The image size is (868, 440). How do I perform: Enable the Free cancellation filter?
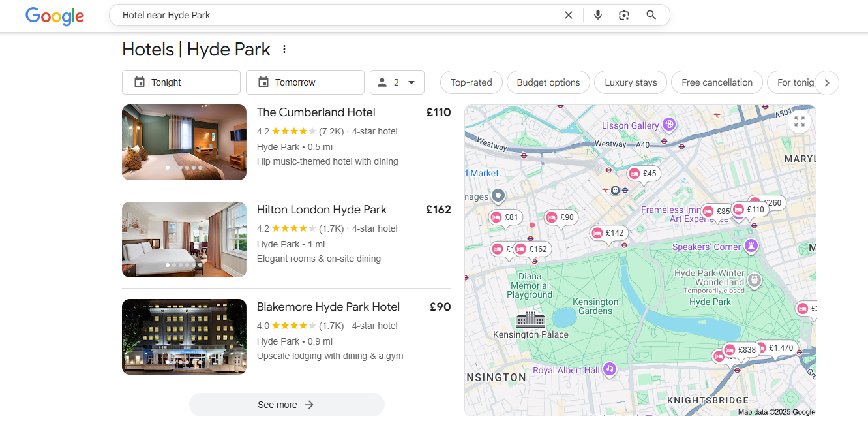[x=716, y=82]
